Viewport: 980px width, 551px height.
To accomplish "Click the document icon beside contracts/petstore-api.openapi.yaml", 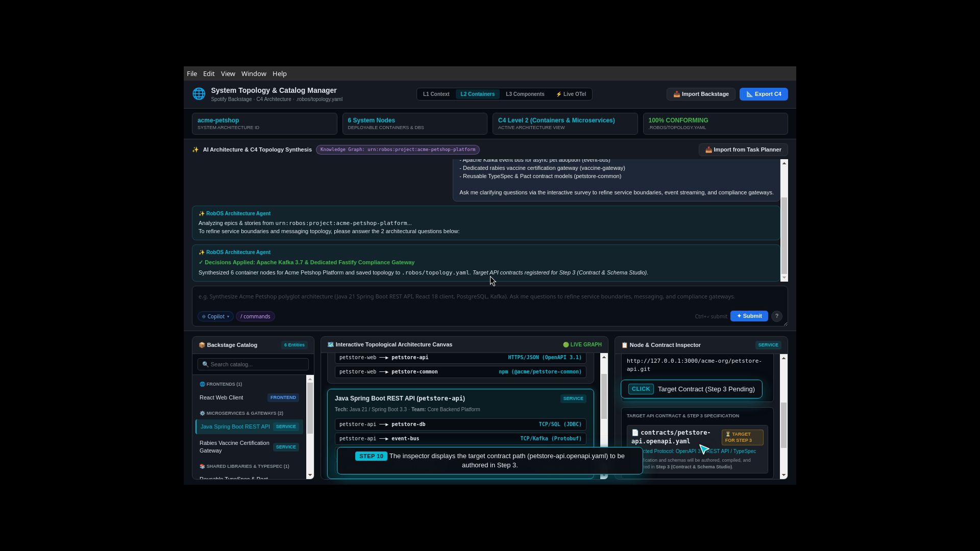I will pos(635,433).
